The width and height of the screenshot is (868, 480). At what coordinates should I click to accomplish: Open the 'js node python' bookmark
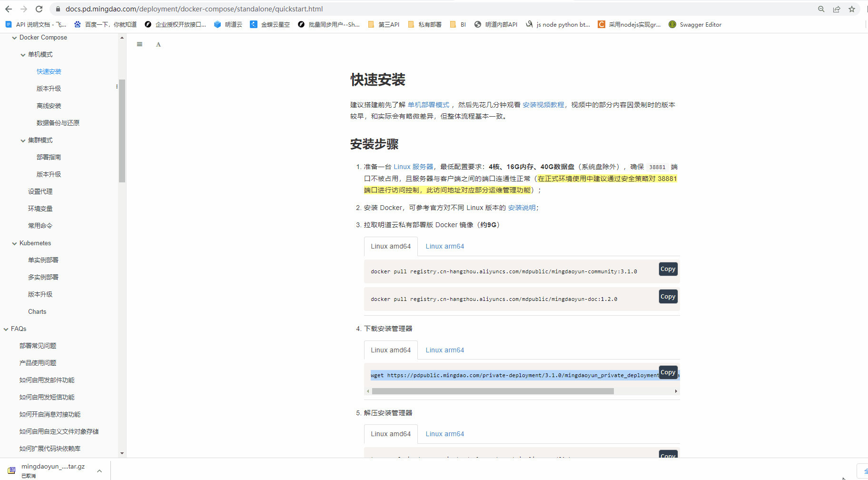coord(558,24)
